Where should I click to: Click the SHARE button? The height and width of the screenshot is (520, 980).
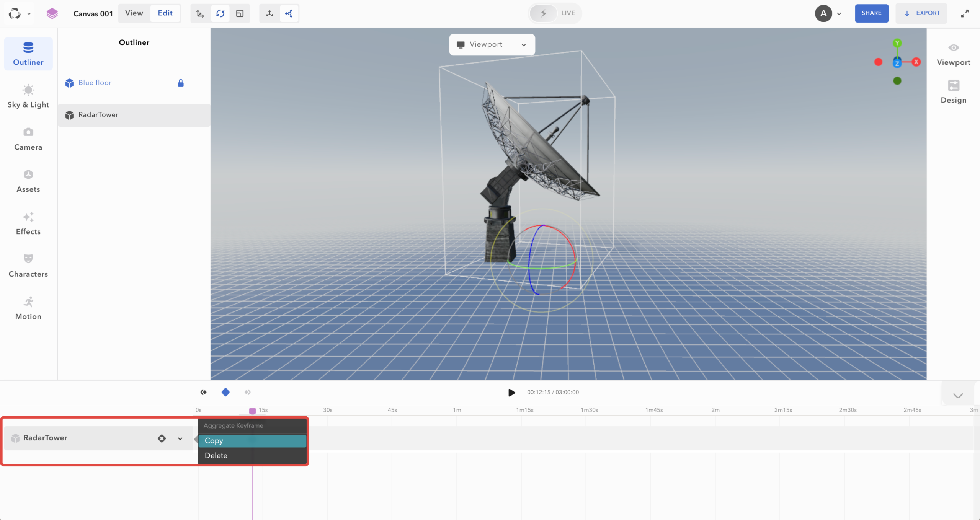(871, 13)
